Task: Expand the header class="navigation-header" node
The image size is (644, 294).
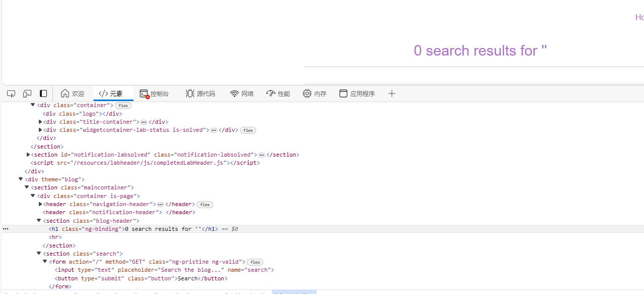Action: 40,204
